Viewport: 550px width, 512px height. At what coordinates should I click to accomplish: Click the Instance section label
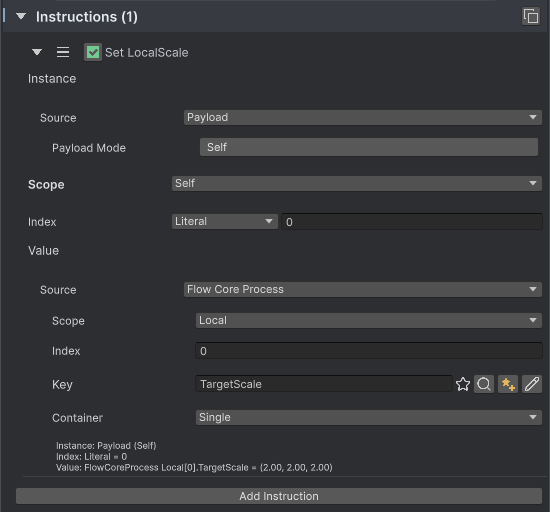coord(52,79)
